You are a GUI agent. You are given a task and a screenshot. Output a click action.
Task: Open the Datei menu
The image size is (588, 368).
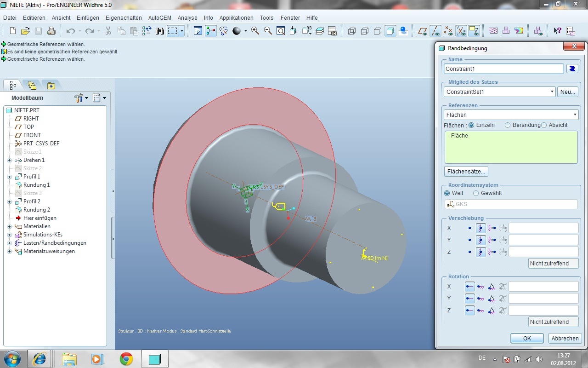(10, 18)
